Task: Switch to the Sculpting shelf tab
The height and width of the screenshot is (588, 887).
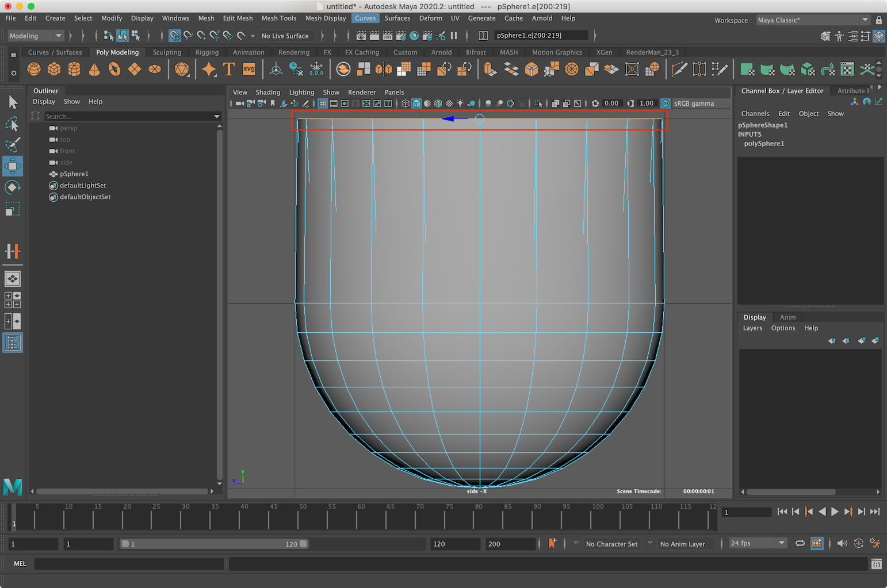Action: (x=167, y=52)
